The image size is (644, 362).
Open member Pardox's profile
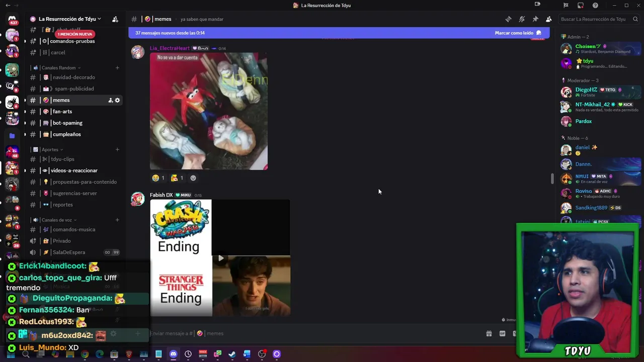coord(601,121)
